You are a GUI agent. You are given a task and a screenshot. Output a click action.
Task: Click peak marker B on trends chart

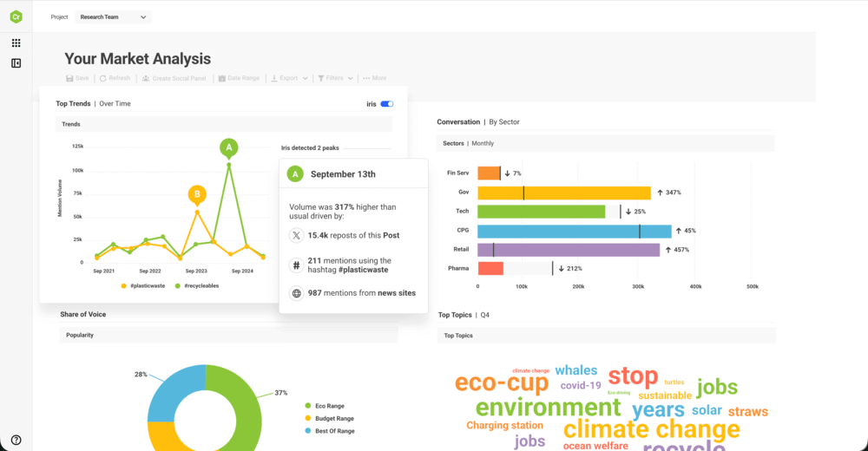(x=197, y=194)
